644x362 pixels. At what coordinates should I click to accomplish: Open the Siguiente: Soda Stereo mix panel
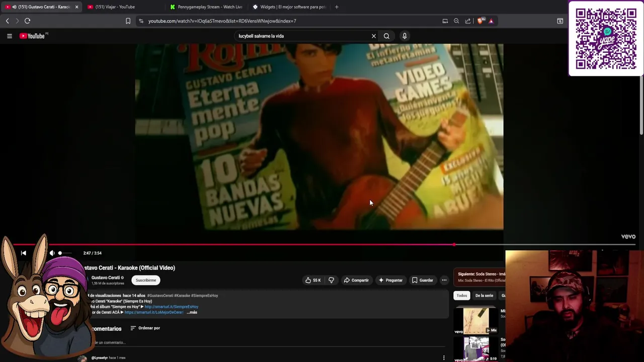point(479,277)
